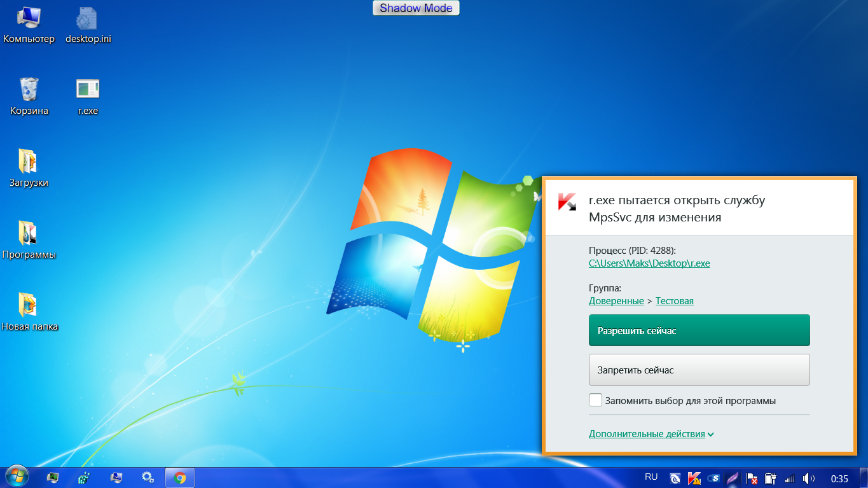Click the Запретить сейчас button
The width and height of the screenshot is (868, 488).
[x=699, y=370]
